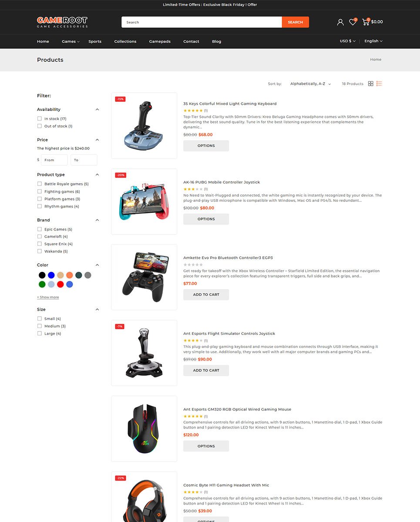Click the GameRoot logo

(x=62, y=22)
